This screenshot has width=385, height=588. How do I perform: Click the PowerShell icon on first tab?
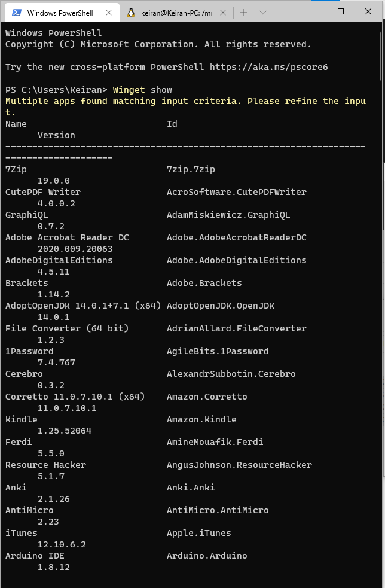[x=17, y=13]
